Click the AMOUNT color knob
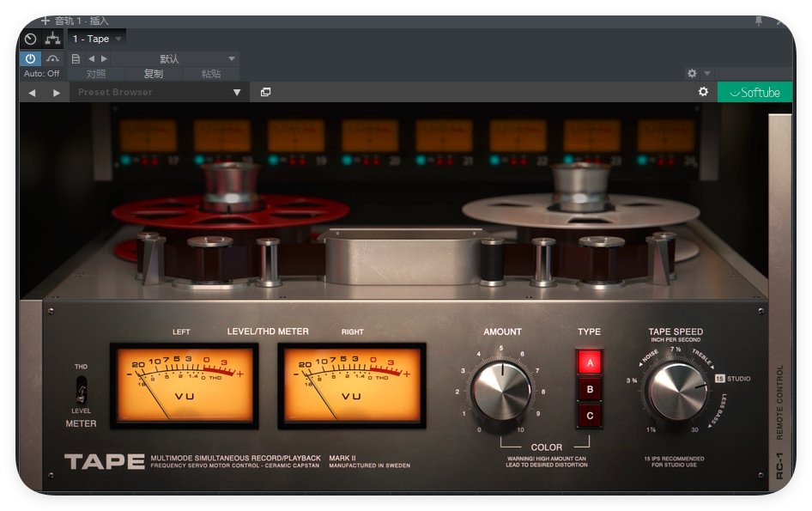812x511 pixels. pos(502,389)
